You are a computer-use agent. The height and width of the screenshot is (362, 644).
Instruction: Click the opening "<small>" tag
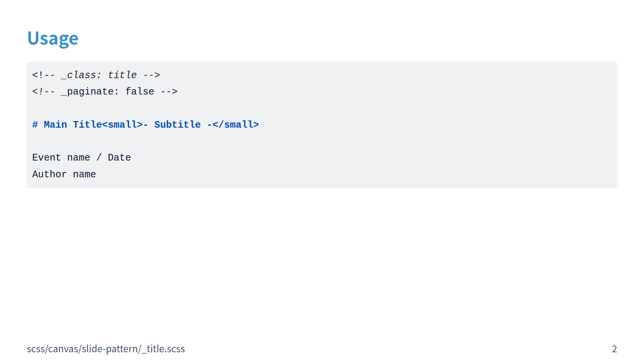122,125
